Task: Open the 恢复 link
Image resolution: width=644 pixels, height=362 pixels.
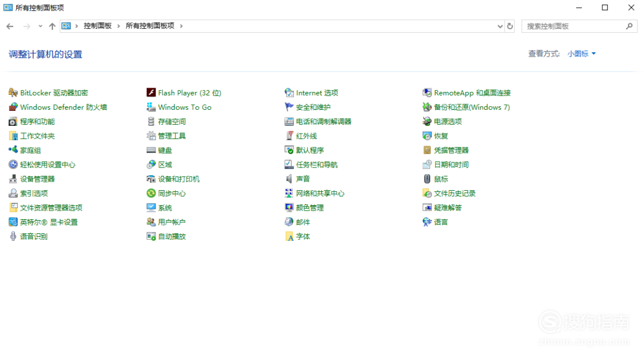Action: (441, 136)
